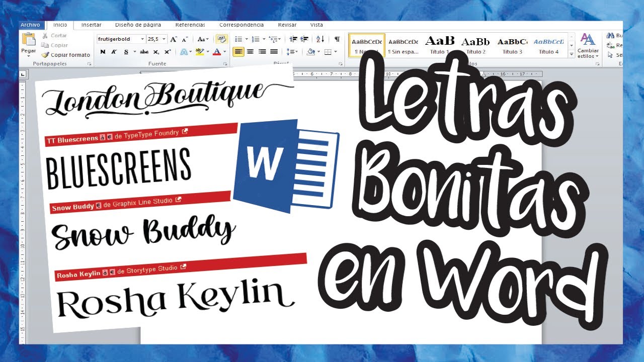Screen dimensions: 644x362
Task: Apply the Título 2 style
Action: (x=475, y=45)
